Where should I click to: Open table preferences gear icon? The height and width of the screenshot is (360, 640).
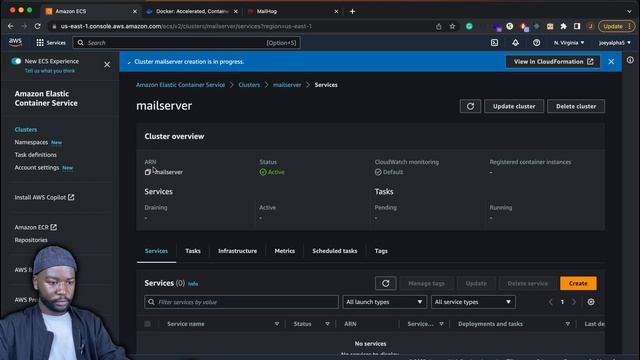(591, 302)
